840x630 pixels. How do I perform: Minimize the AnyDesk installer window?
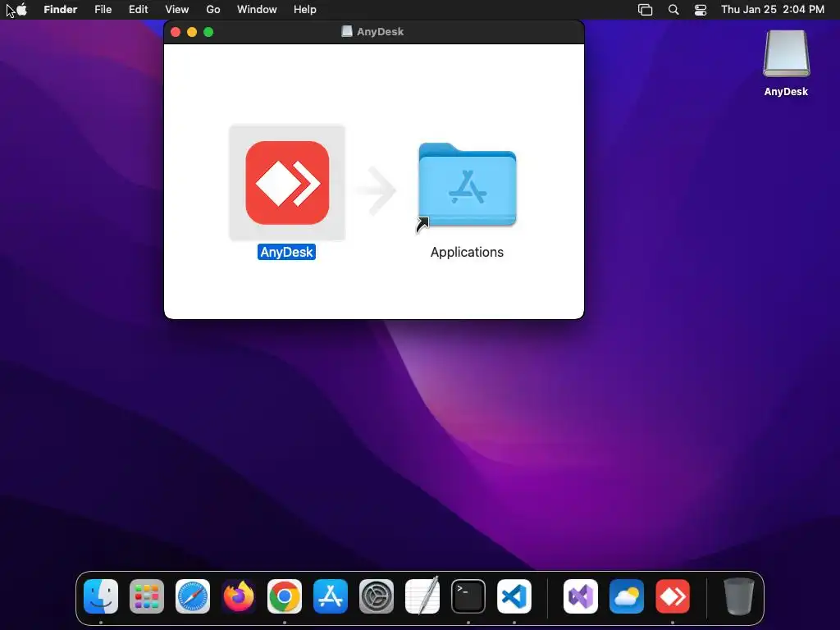tap(192, 32)
